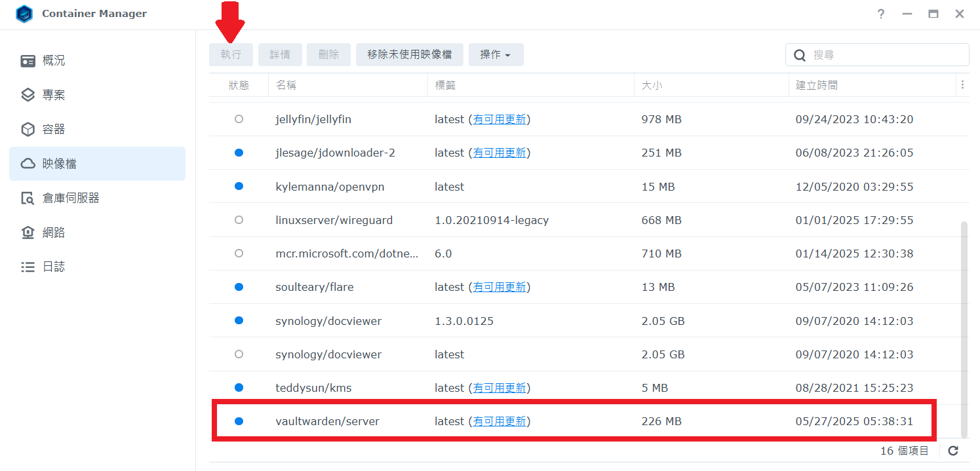Click status dot for mcr.microsoft.com image
This screenshot has width=980, height=471.
(239, 254)
